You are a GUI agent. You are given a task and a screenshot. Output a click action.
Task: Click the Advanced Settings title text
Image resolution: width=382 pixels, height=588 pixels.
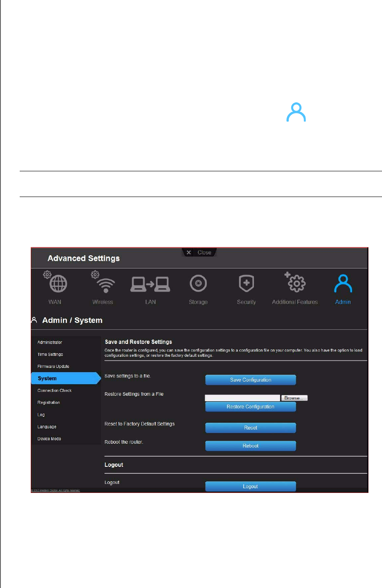click(x=84, y=258)
